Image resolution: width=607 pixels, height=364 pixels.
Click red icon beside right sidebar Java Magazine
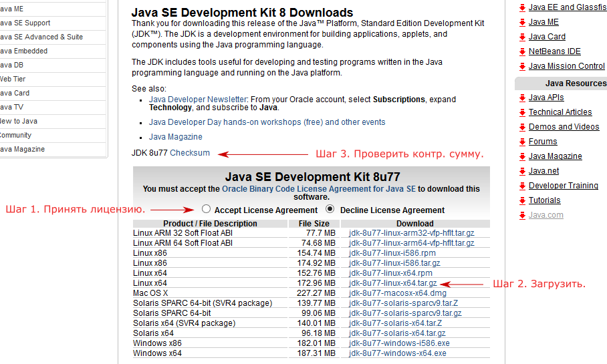(522, 157)
